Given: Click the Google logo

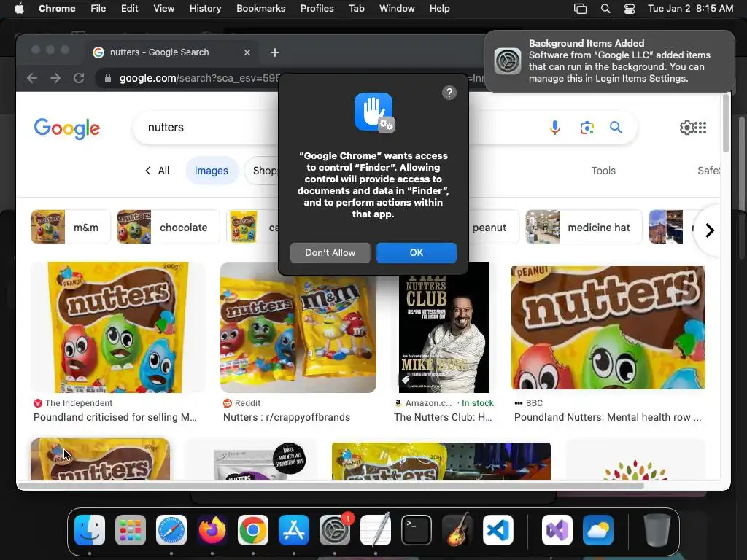Looking at the screenshot, I should click(66, 128).
